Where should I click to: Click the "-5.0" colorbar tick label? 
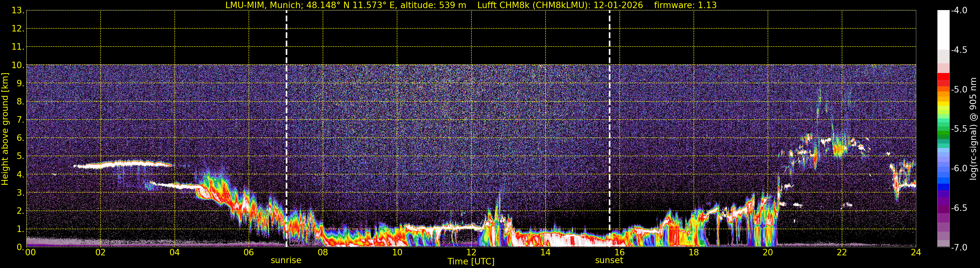(959, 90)
